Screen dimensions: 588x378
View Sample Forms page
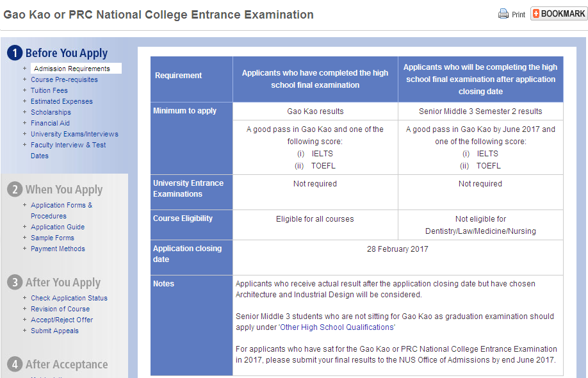[53, 238]
